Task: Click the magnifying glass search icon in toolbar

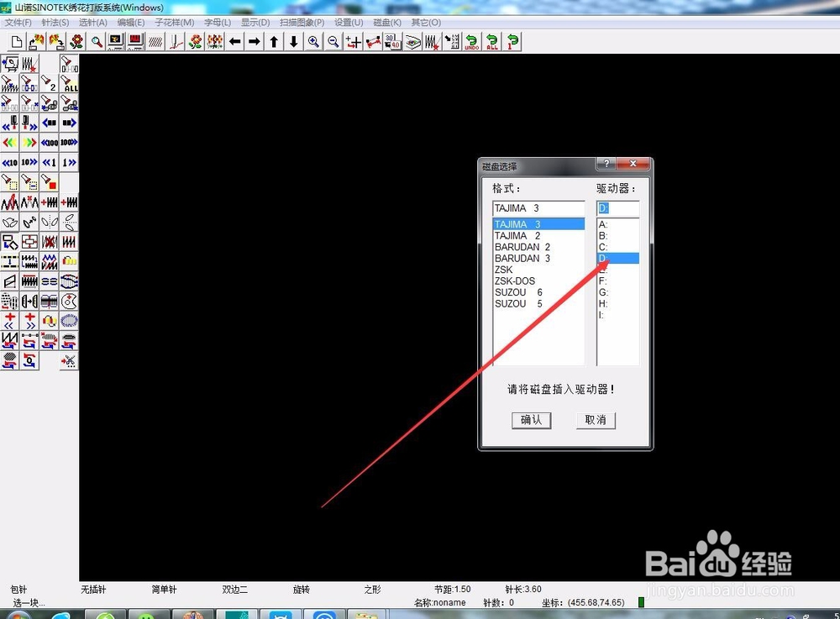Action: pos(97,42)
